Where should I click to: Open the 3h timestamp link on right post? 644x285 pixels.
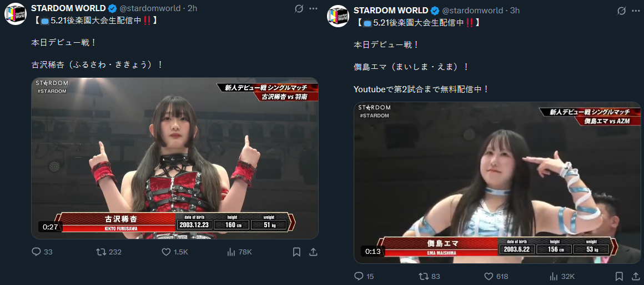pyautogui.click(x=515, y=11)
